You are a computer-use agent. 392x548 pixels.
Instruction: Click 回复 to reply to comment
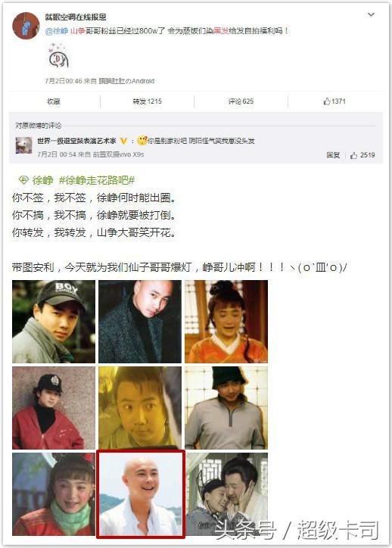[333, 155]
